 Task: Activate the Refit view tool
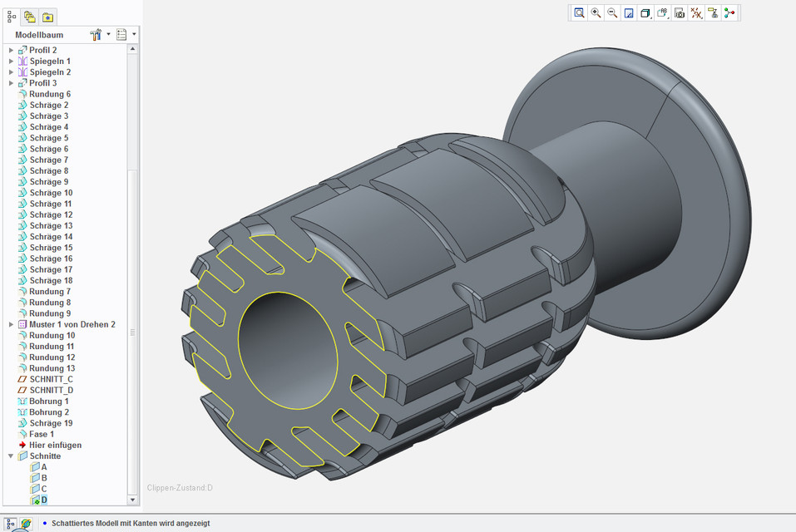click(579, 12)
